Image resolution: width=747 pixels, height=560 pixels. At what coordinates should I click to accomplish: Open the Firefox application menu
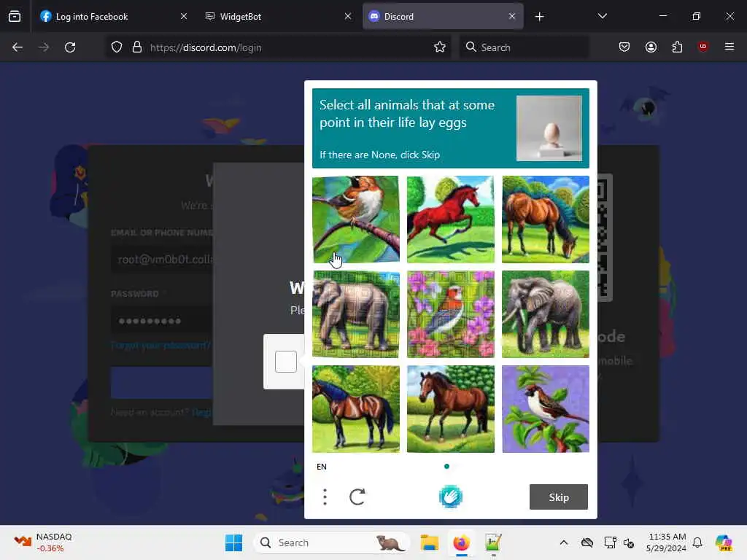(x=729, y=47)
